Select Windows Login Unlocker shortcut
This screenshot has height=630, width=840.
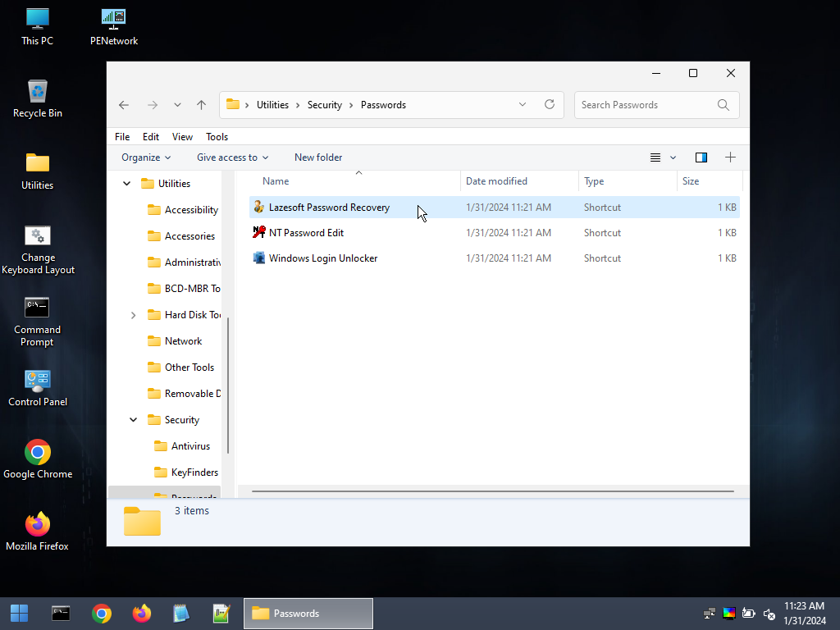pos(494,258)
